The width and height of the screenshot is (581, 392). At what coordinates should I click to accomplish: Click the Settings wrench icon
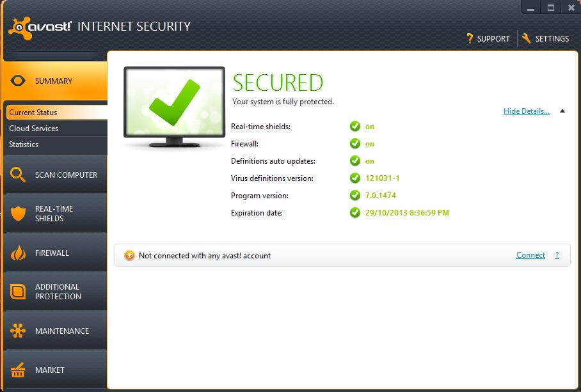pos(526,38)
